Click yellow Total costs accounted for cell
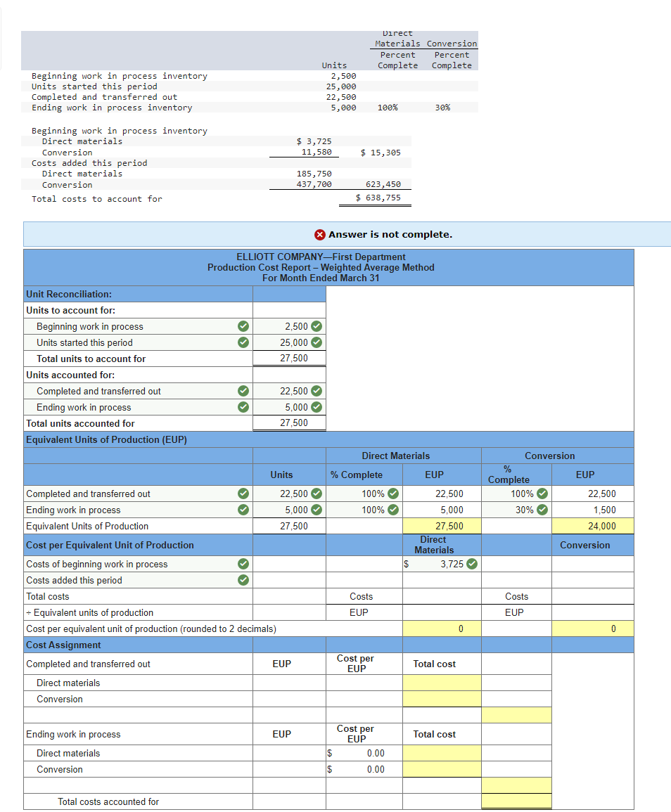Viewport: 671px width, 812px height. (517, 801)
